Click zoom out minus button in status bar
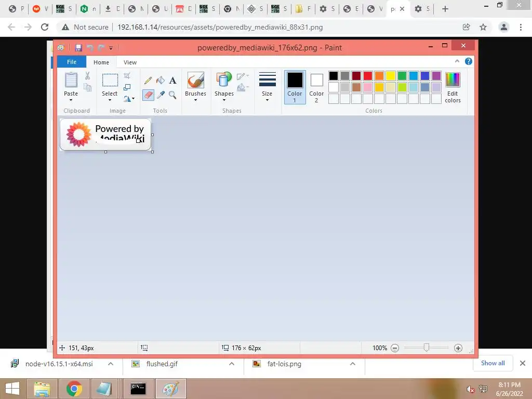 pyautogui.click(x=395, y=348)
